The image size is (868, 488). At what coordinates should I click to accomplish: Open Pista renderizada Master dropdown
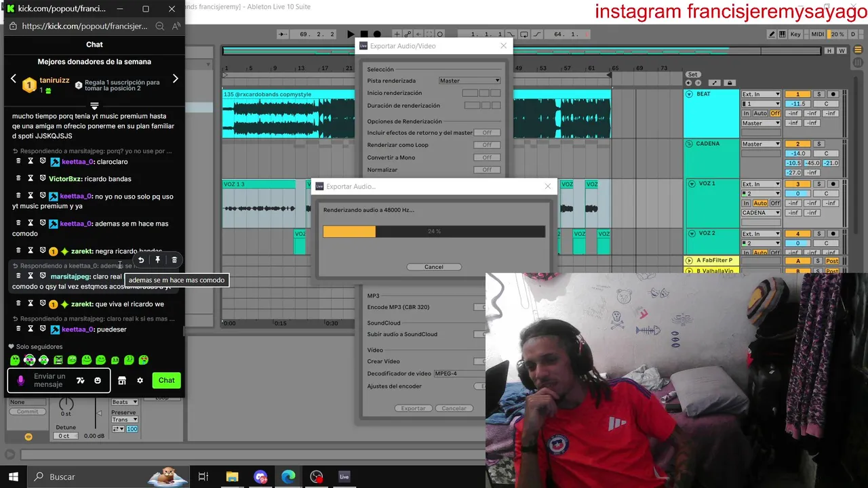(x=469, y=81)
